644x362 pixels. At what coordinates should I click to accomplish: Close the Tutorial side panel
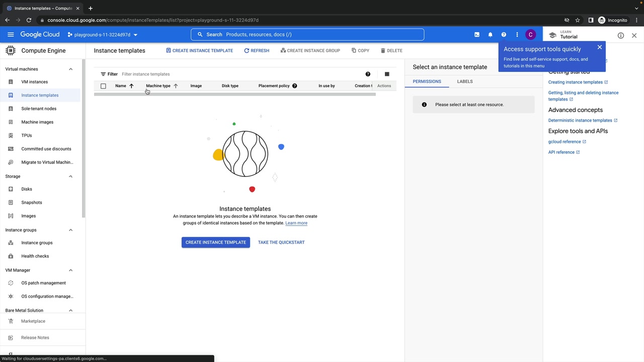(634, 36)
